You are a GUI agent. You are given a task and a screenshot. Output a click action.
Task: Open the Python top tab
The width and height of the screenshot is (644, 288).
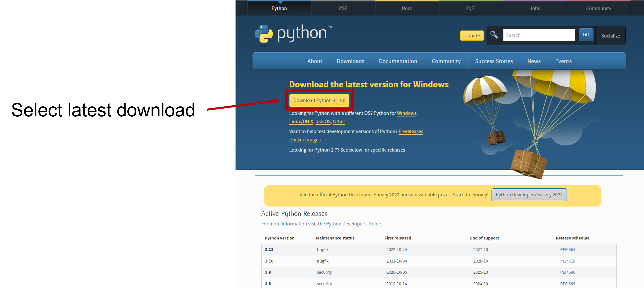279,8
